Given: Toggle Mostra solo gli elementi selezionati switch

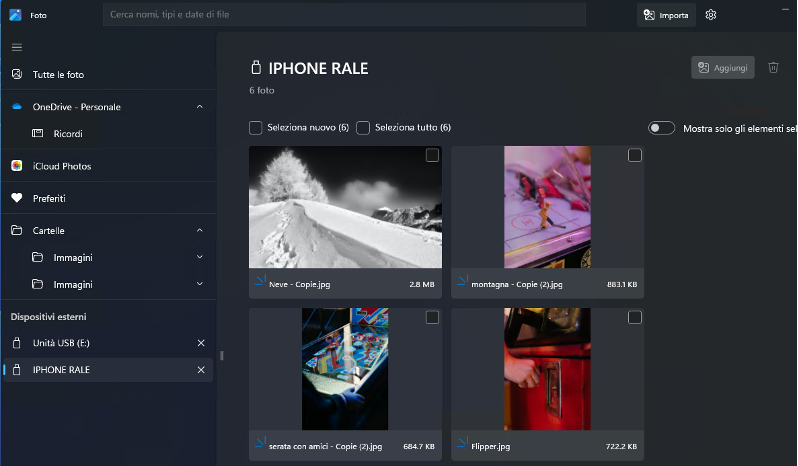Looking at the screenshot, I should 661,128.
